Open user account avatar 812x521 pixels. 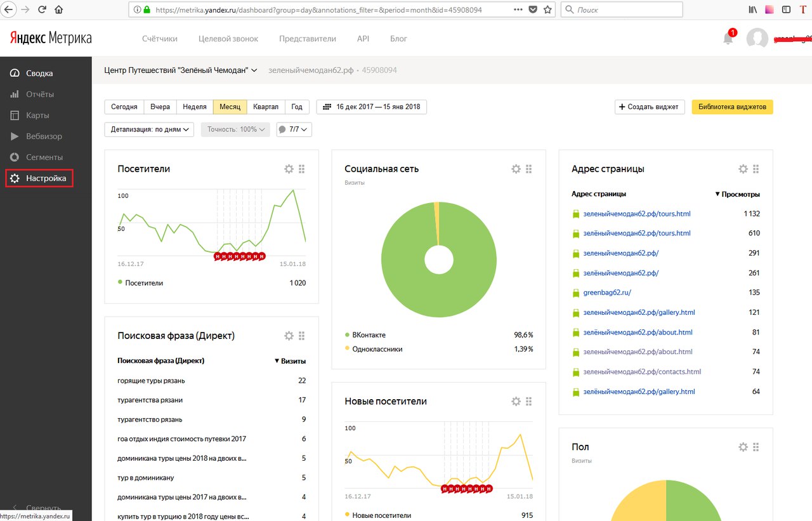tap(757, 39)
